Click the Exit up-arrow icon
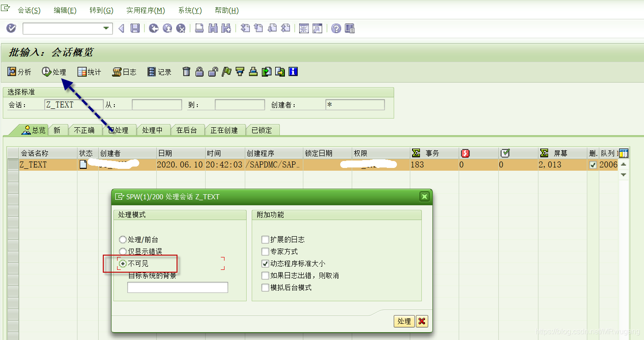The image size is (644, 340). [x=167, y=29]
